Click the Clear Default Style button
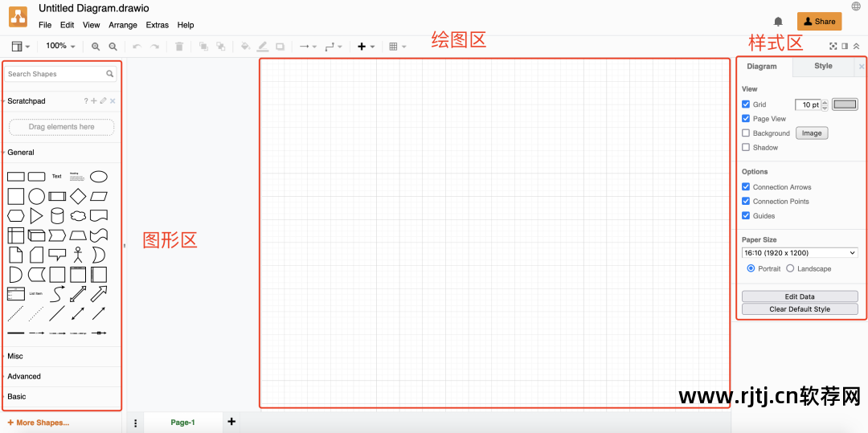The image size is (868, 433). tap(800, 309)
